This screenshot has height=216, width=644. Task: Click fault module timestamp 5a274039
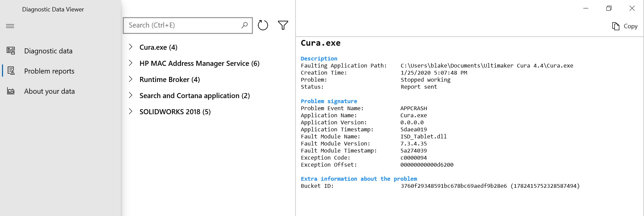coord(414,150)
